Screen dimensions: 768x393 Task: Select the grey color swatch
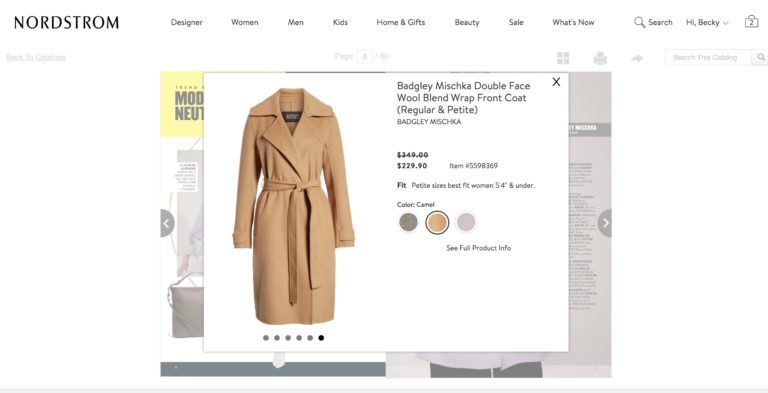coord(408,222)
